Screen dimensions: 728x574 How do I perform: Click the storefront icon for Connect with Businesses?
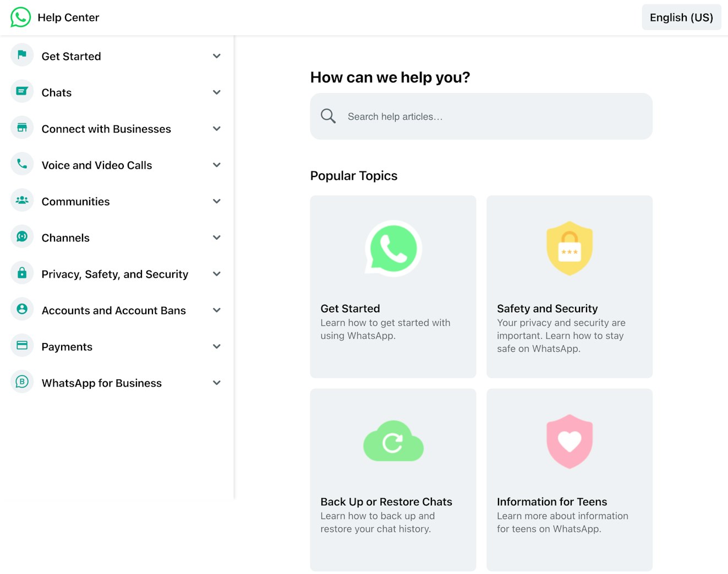click(x=22, y=128)
